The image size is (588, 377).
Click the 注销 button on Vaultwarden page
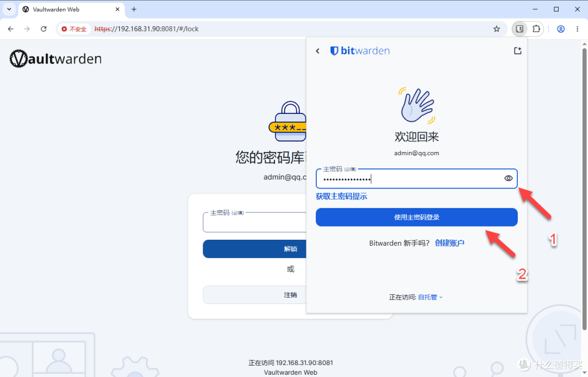(x=255, y=295)
